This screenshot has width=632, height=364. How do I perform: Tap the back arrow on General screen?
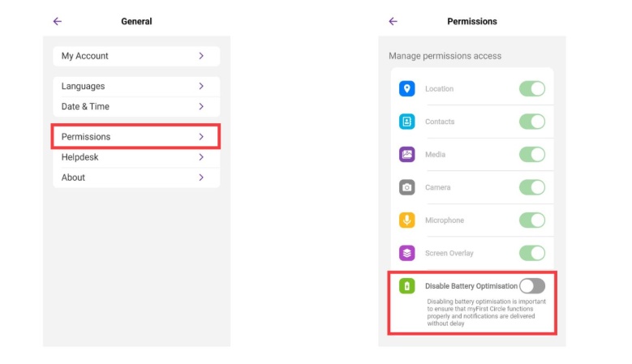[x=57, y=21]
